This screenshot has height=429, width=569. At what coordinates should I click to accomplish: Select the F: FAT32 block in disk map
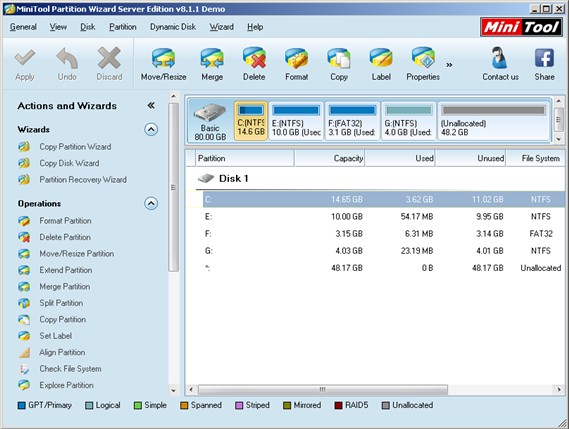coord(352,121)
